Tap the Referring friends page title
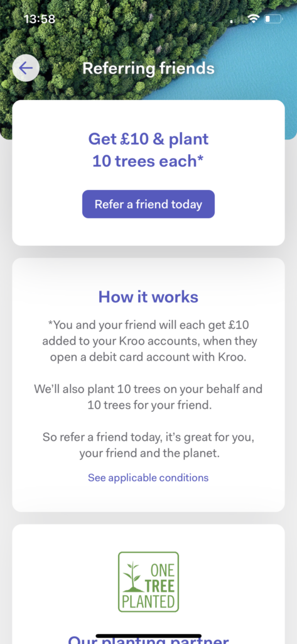297x644 pixels. (x=148, y=68)
